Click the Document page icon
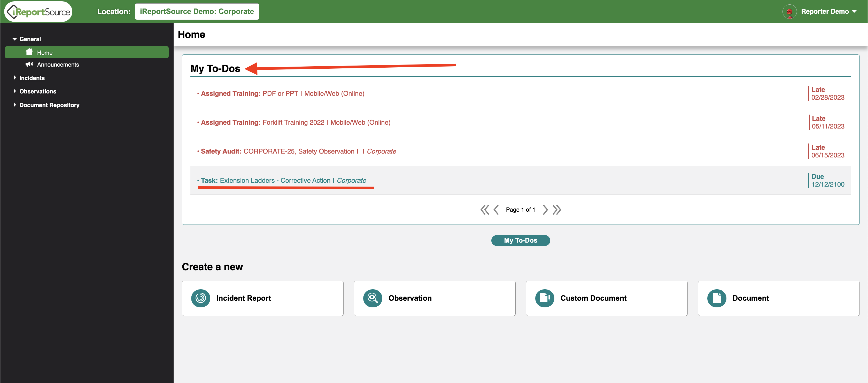 [717, 298]
